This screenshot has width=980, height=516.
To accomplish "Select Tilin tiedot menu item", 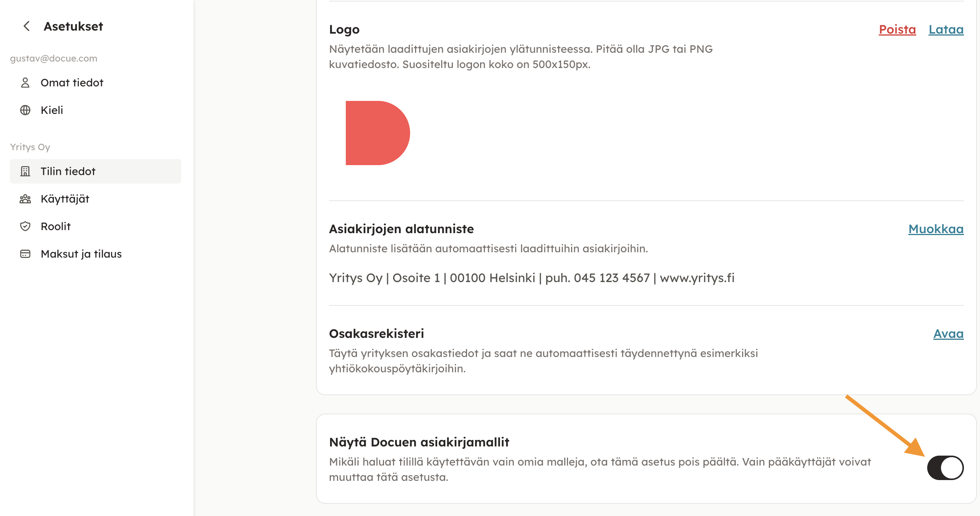I will coord(68,172).
